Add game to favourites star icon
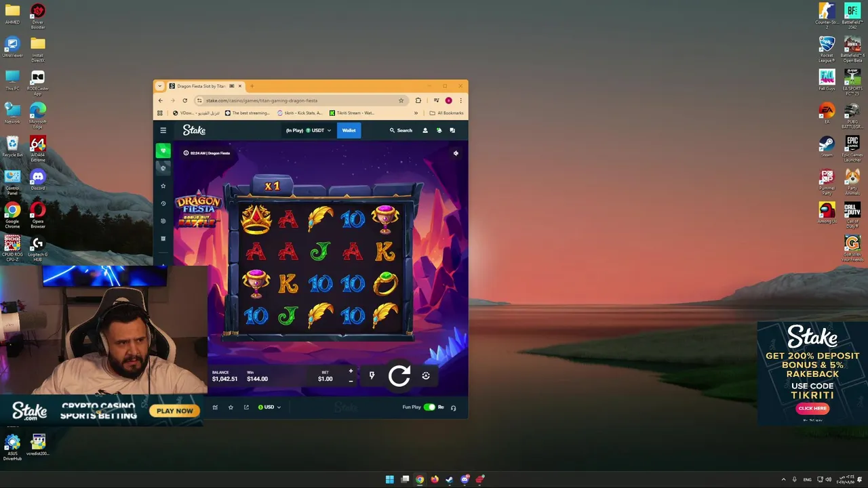The width and height of the screenshot is (868, 488). pyautogui.click(x=231, y=407)
